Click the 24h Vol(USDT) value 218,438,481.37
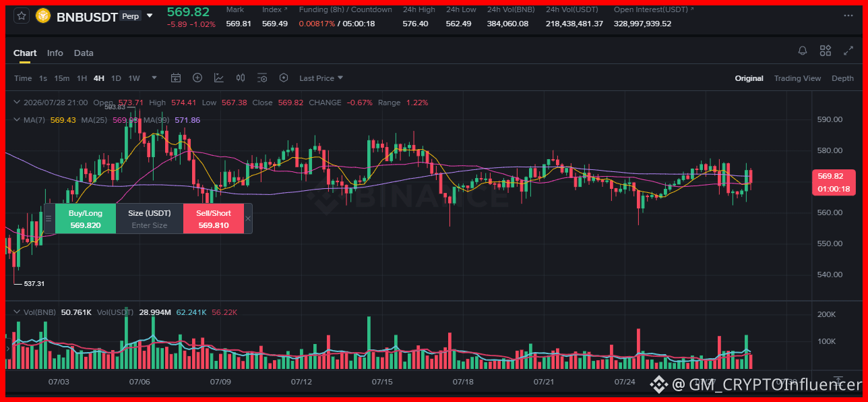 574,24
